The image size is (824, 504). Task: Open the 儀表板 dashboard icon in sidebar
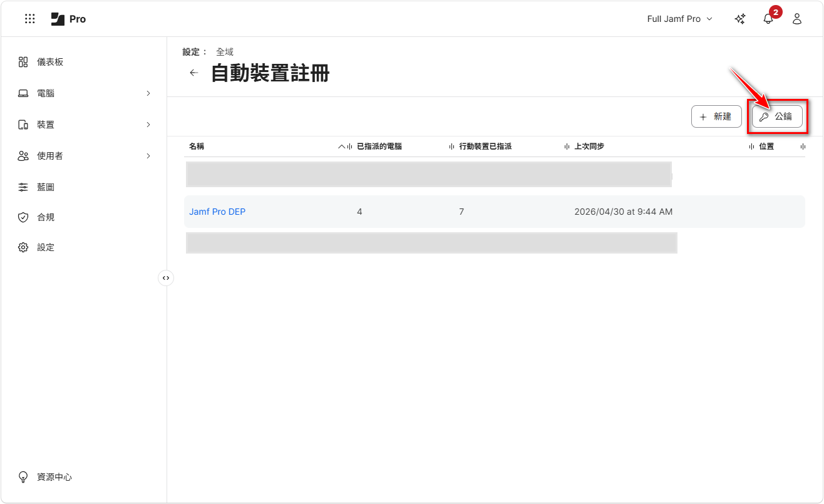coord(23,61)
